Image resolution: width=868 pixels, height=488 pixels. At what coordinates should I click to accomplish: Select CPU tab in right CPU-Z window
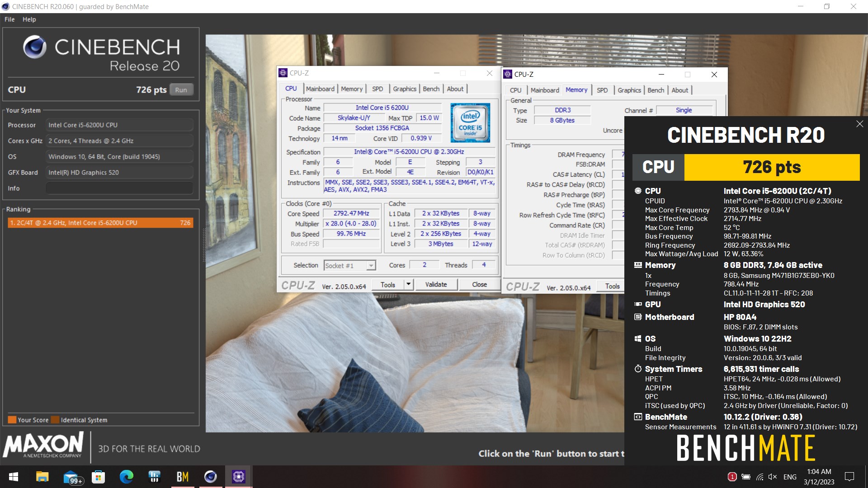click(515, 90)
